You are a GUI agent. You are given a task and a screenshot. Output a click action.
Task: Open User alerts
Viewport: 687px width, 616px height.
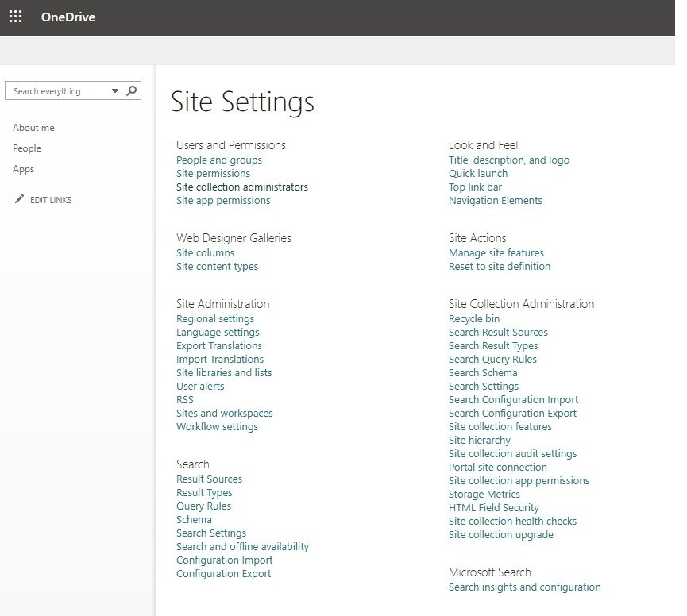point(200,386)
